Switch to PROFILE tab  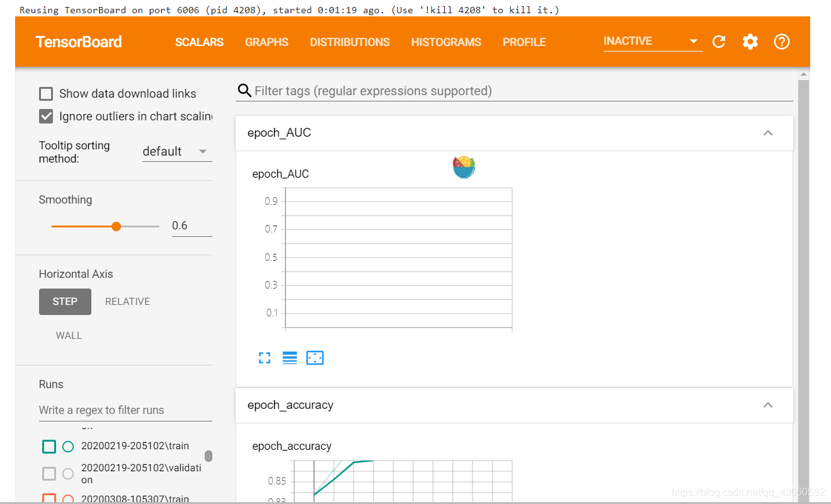point(524,42)
